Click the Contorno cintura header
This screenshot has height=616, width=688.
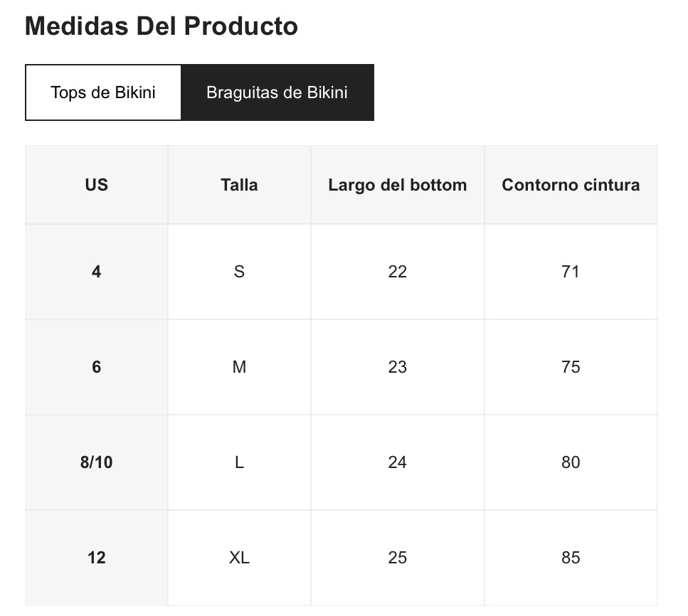tap(571, 185)
